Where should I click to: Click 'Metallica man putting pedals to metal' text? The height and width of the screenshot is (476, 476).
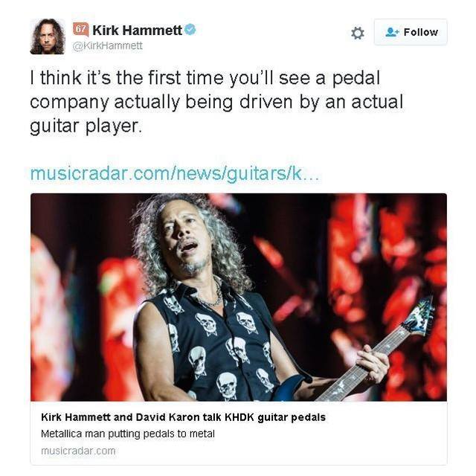128,434
